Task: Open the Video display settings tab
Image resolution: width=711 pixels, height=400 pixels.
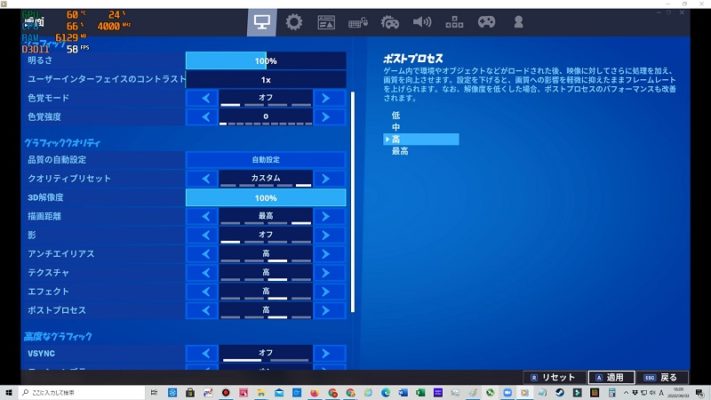Action: (262, 21)
